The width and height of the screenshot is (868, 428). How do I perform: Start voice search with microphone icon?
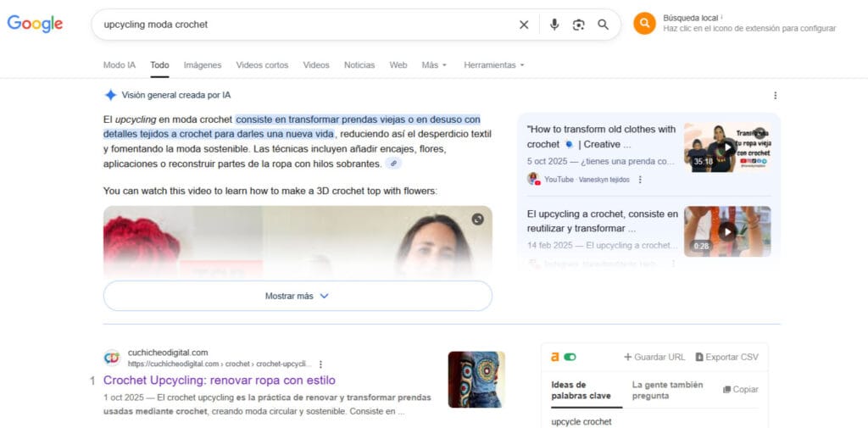pyautogui.click(x=554, y=25)
